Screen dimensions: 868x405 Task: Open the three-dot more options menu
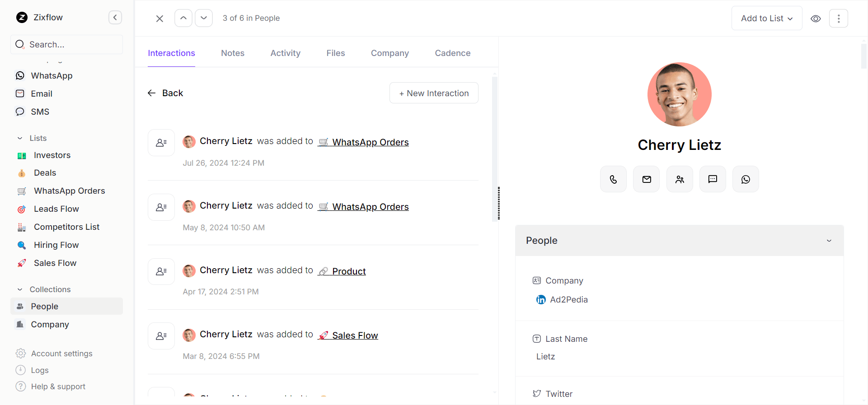point(839,19)
